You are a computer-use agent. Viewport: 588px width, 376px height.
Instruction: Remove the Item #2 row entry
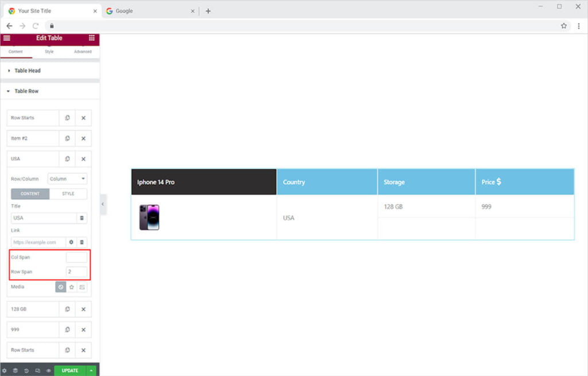pos(83,138)
